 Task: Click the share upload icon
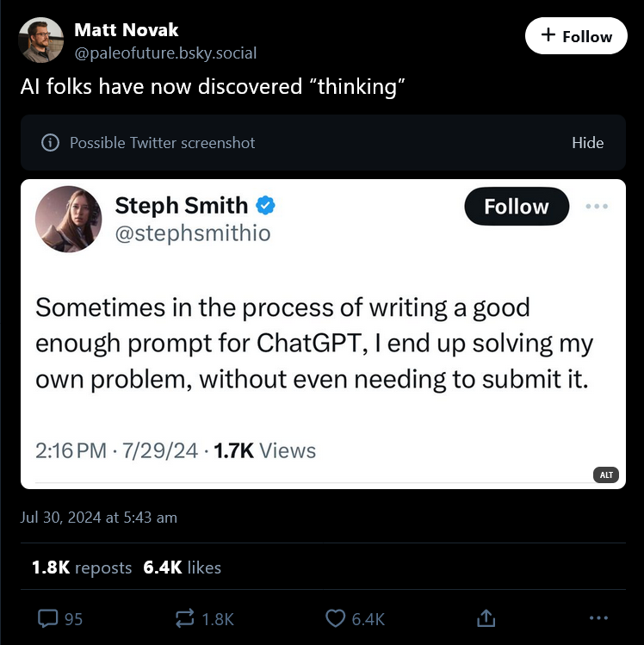pos(486,617)
